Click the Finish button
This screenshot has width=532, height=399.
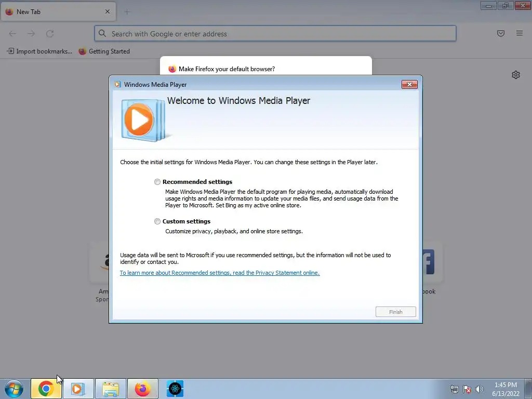click(x=395, y=312)
